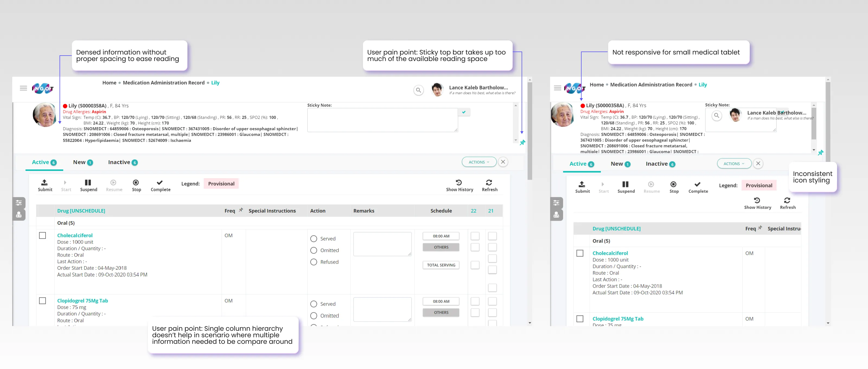Click Lily patient photo in left window

tap(44, 115)
